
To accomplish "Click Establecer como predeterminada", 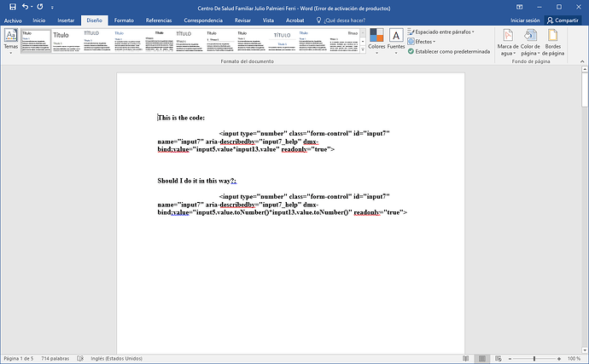I will pos(449,51).
